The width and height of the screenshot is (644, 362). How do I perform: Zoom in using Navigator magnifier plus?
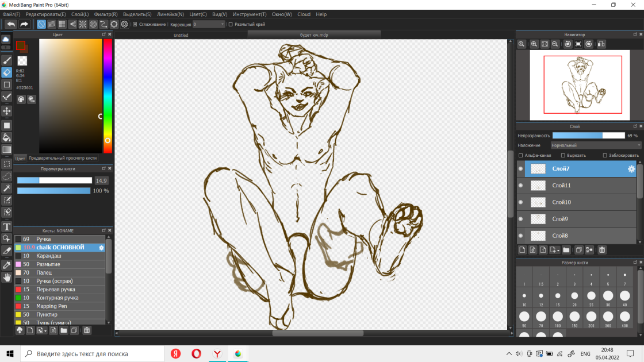coord(534,44)
